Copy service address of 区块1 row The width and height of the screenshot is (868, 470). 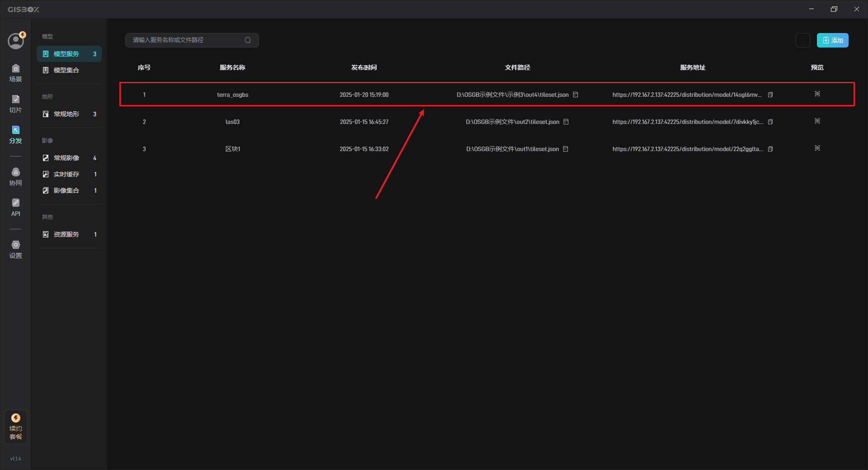click(x=770, y=149)
